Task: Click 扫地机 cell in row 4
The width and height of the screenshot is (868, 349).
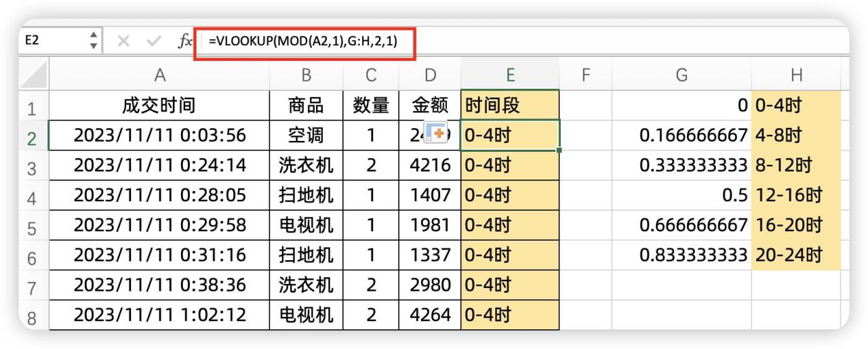Action: [307, 197]
